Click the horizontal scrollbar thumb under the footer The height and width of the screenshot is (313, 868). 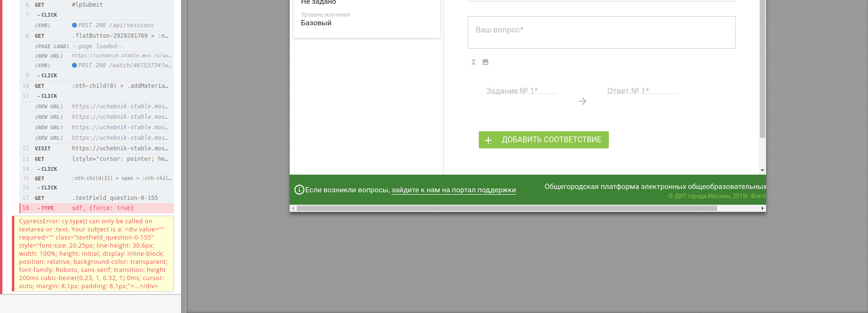point(506,209)
